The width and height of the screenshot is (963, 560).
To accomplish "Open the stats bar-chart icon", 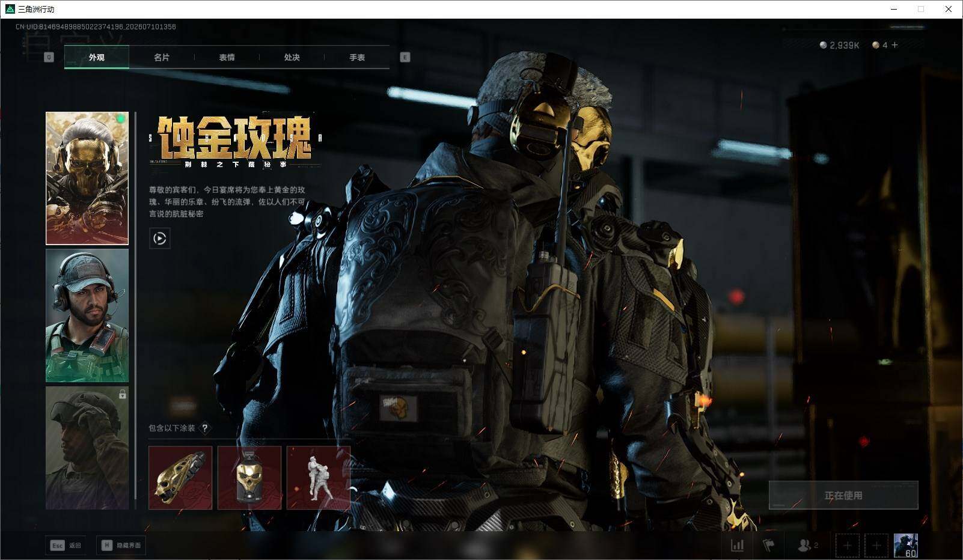I will (x=737, y=546).
